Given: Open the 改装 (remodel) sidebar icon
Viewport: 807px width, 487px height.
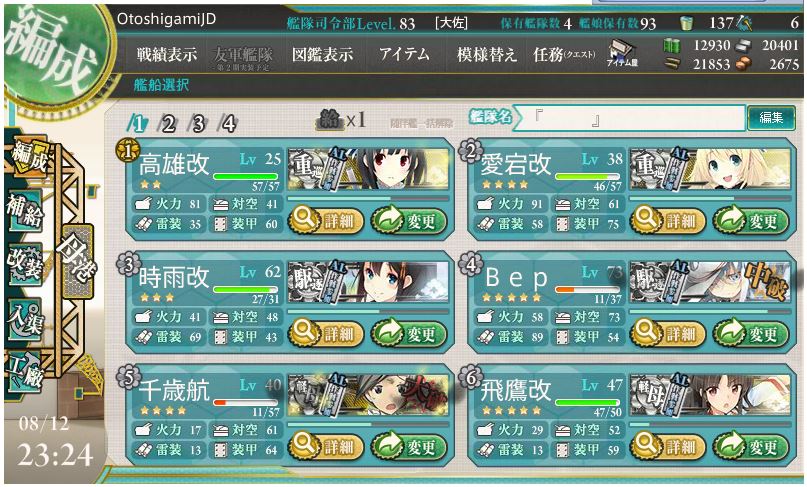Looking at the screenshot, I should [x=24, y=265].
